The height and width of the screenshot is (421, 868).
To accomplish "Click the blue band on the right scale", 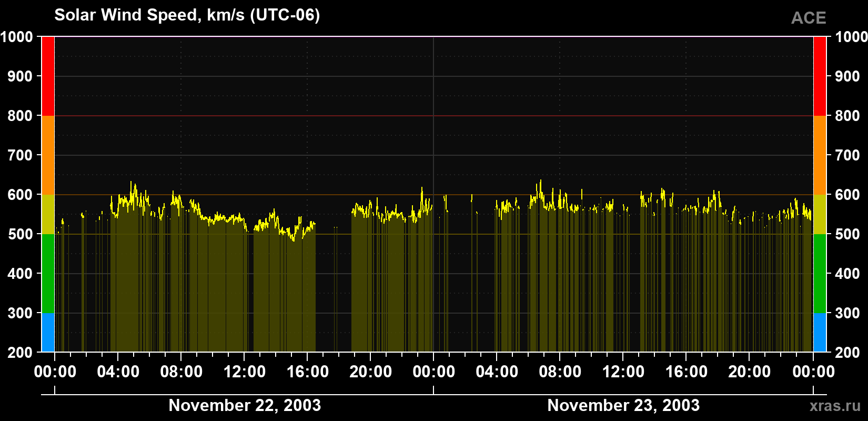I will coord(820,333).
